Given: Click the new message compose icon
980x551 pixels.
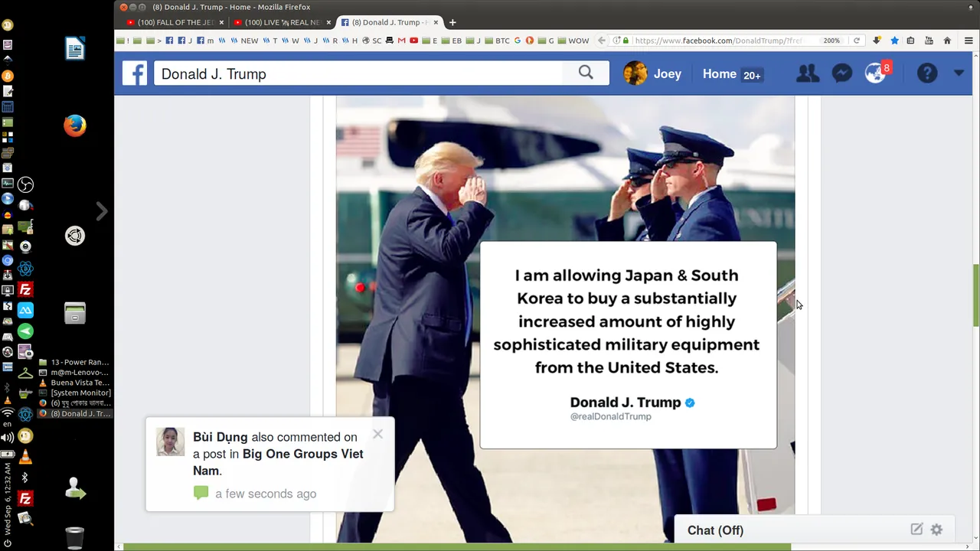Looking at the screenshot, I should click(916, 529).
